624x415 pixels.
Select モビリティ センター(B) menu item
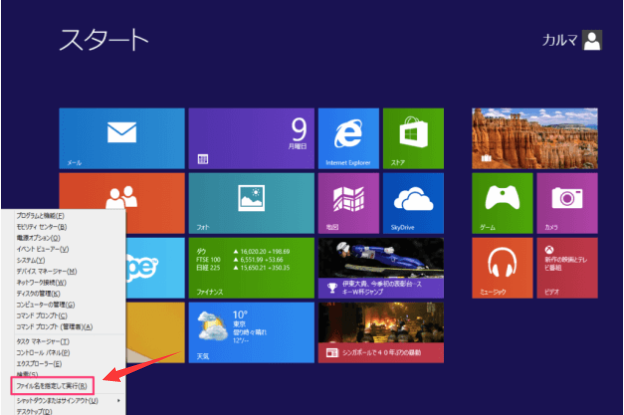[x=42, y=227]
